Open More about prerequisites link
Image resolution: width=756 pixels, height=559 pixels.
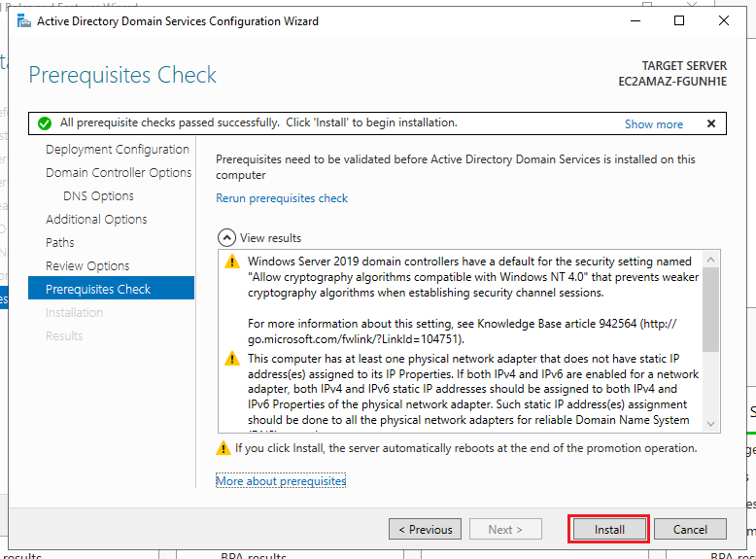281,481
